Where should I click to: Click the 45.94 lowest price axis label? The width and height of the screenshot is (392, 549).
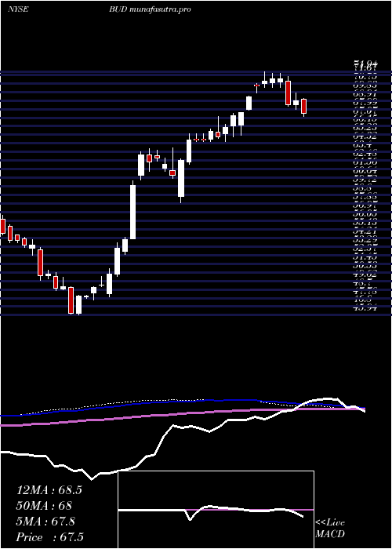[x=365, y=308]
